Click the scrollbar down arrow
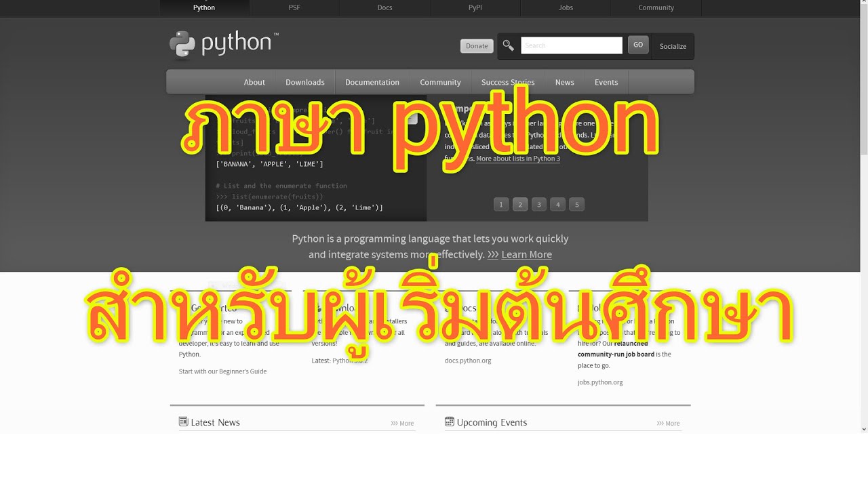The image size is (868, 488). click(863, 428)
